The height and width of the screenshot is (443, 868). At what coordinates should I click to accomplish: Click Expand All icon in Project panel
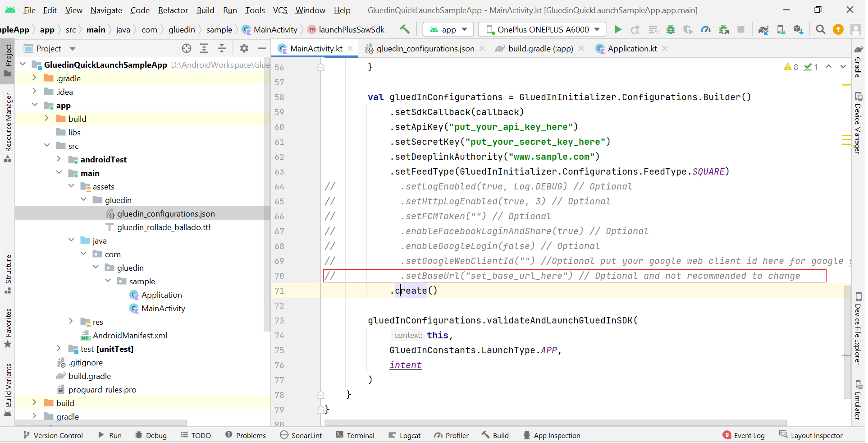(x=204, y=48)
